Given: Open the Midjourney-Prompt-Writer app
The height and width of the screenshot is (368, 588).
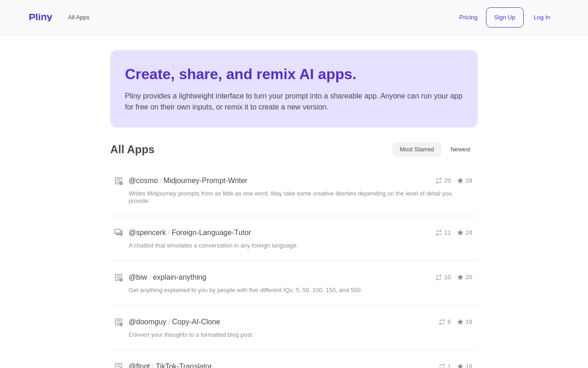Looking at the screenshot, I should click(205, 181).
